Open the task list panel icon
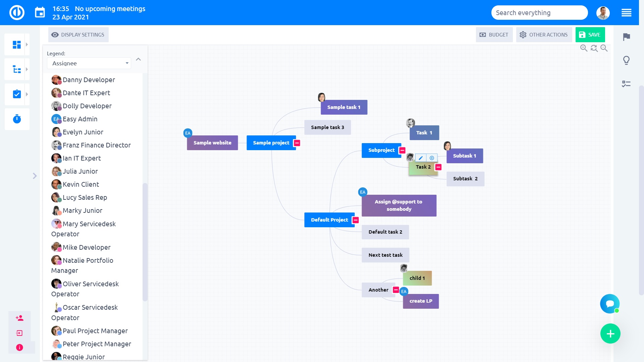 [17, 93]
